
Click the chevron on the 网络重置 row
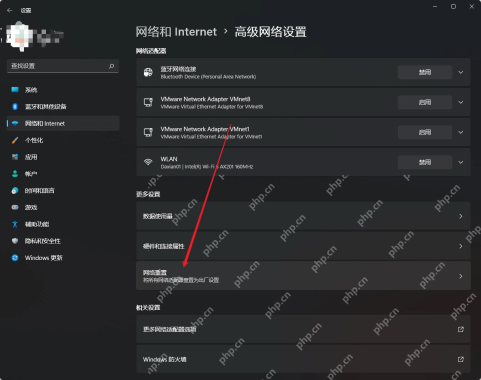[x=461, y=276]
